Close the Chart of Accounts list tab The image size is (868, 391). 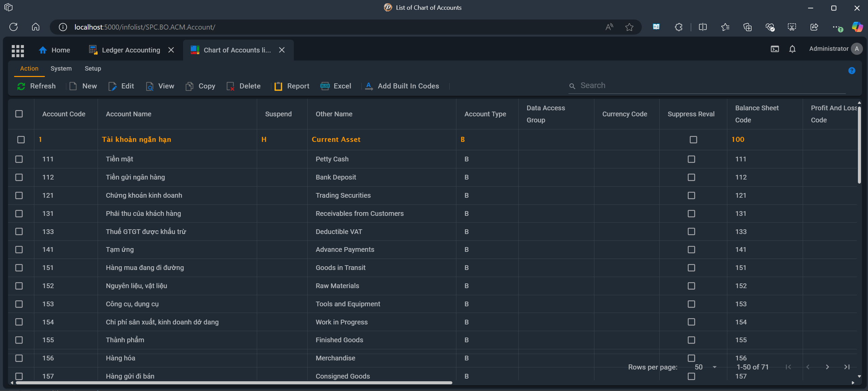pos(282,50)
